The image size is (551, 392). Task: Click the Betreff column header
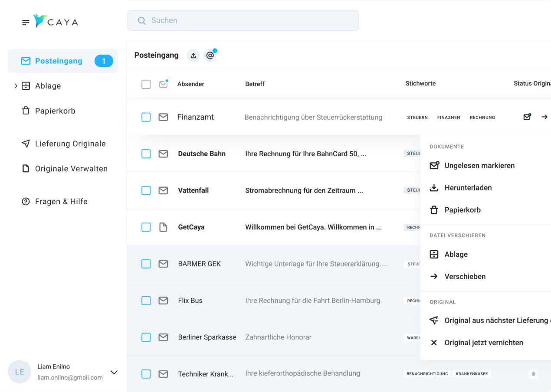click(255, 84)
